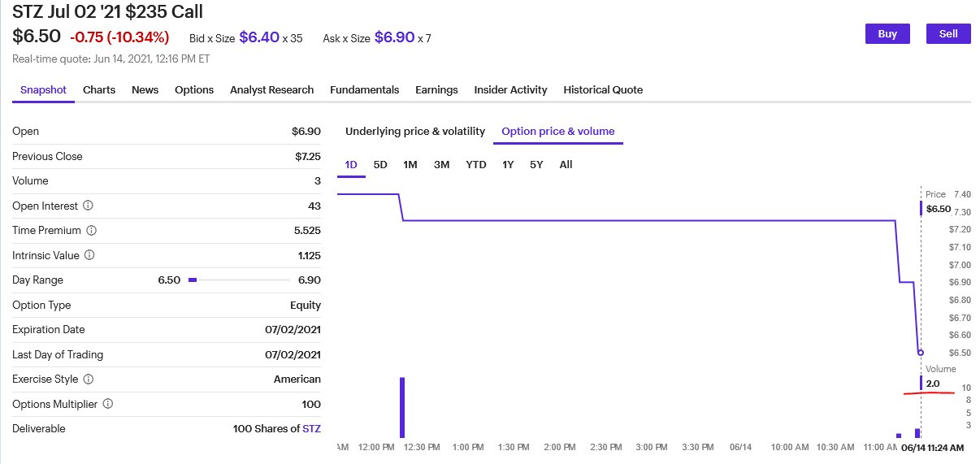Viewport: 980px width, 464px height.
Task: Choose the 3M chart range
Action: pyautogui.click(x=441, y=165)
